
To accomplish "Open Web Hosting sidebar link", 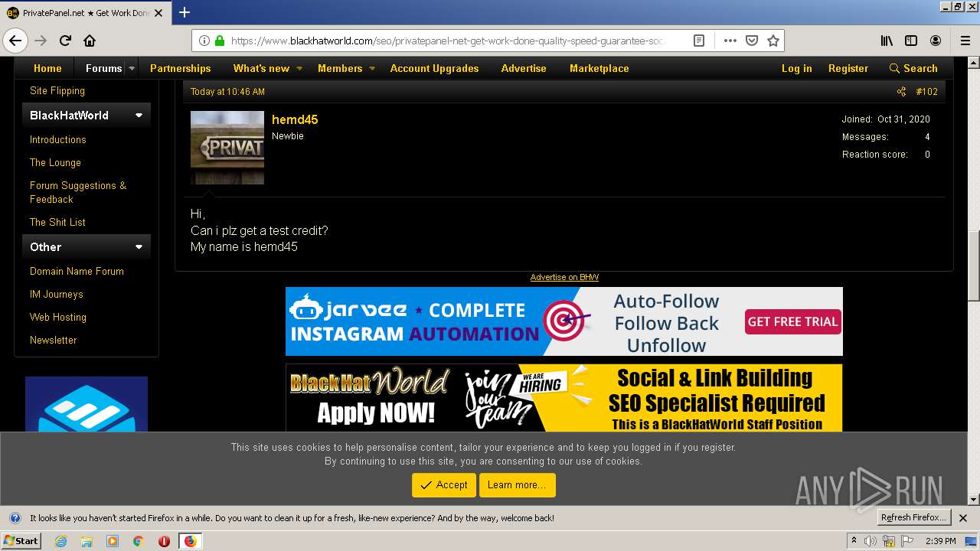I will 58,317.
